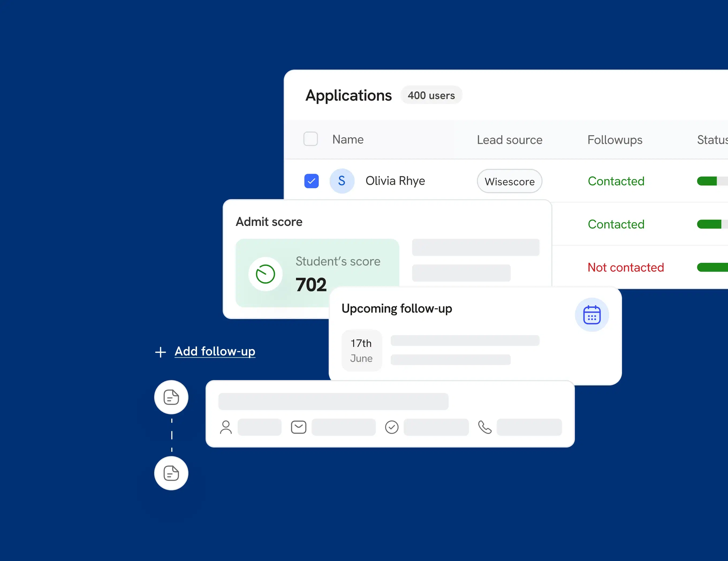Screen dimensions: 728x561
Task: Click the 400 users badge
Action: coord(431,95)
